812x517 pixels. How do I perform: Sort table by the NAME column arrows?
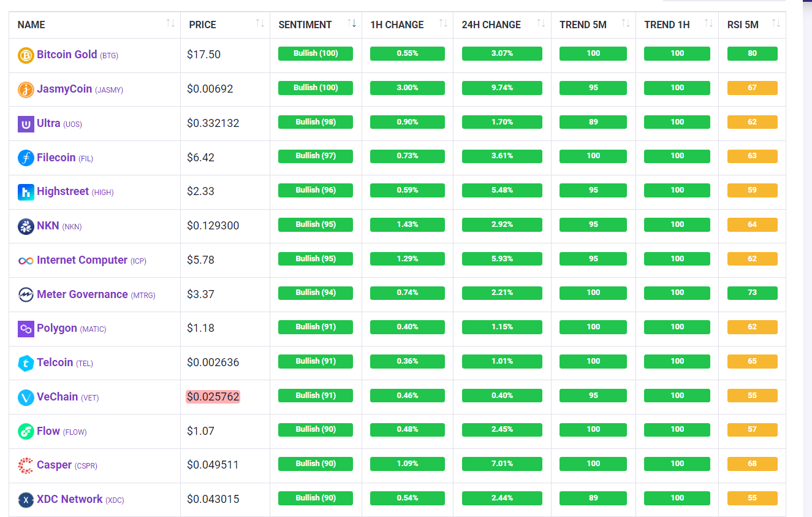click(x=170, y=24)
